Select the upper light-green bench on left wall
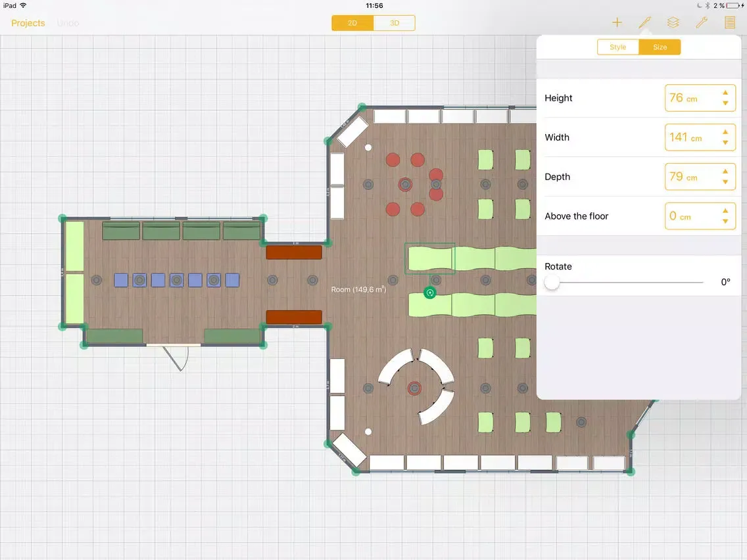Image resolution: width=747 pixels, height=560 pixels. (x=75, y=246)
